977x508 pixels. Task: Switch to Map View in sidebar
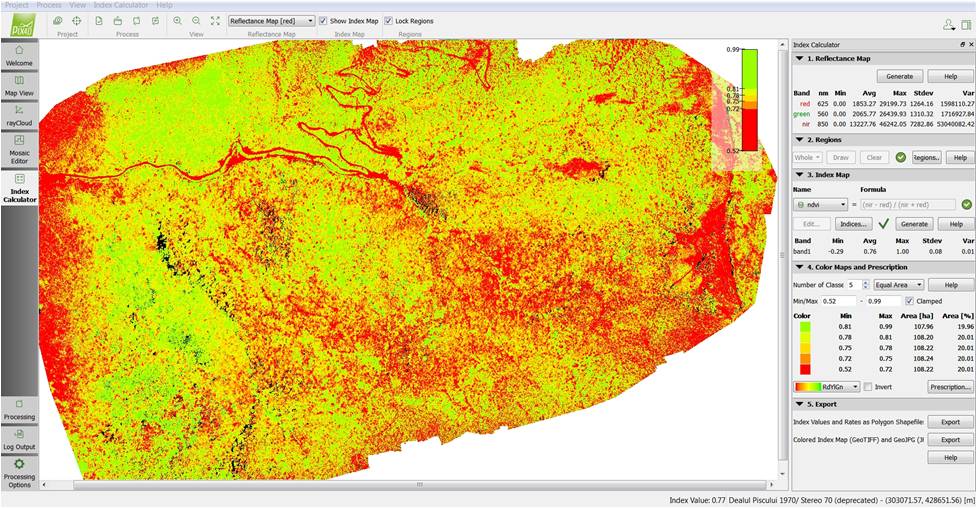[x=19, y=84]
